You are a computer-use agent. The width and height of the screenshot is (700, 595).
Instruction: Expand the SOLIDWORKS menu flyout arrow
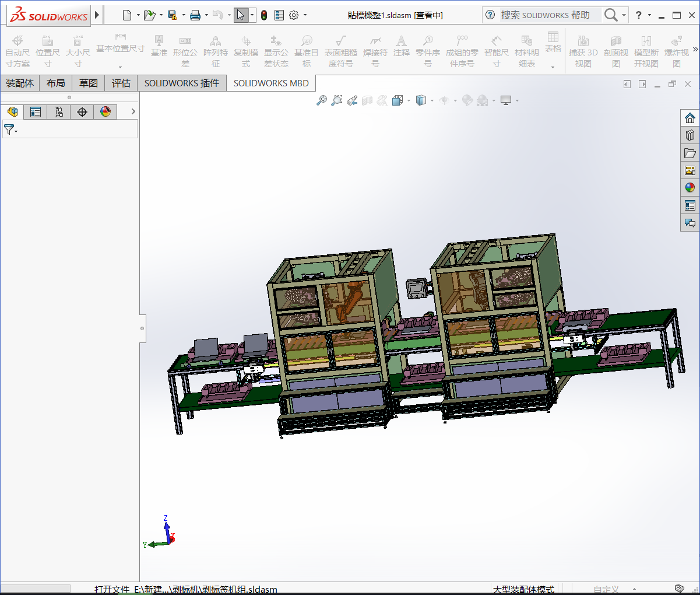point(97,15)
